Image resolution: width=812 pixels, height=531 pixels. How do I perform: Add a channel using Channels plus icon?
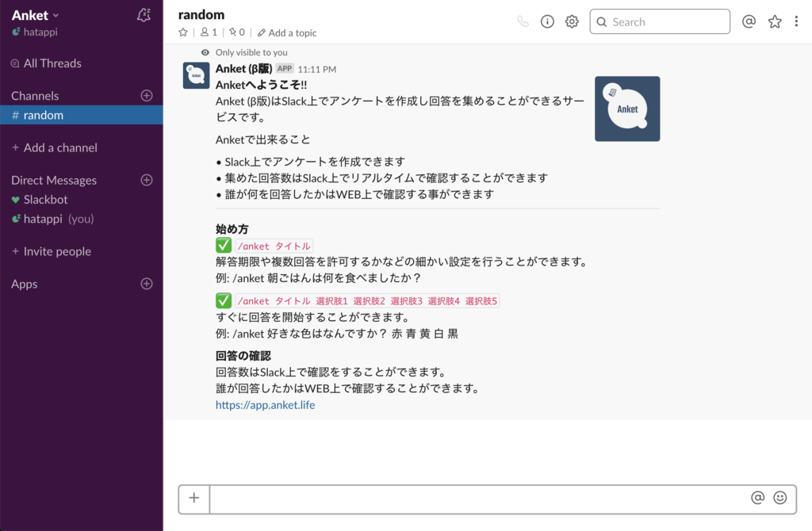(x=147, y=96)
